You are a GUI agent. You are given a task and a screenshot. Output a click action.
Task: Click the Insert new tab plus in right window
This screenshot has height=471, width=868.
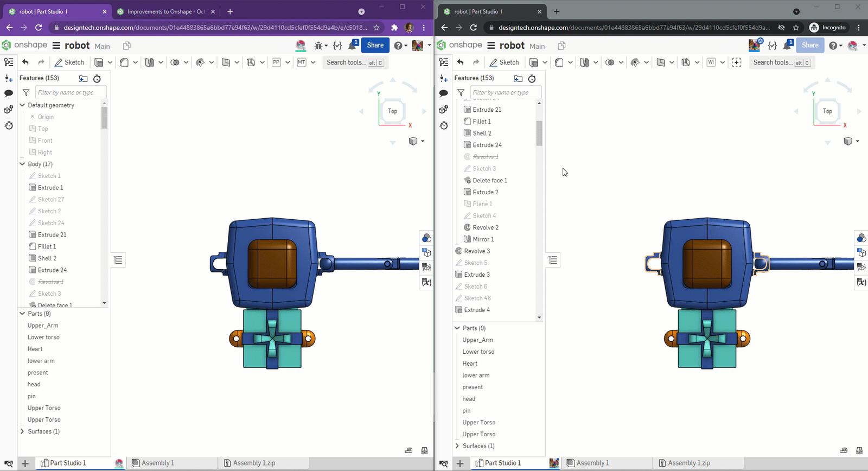point(459,463)
